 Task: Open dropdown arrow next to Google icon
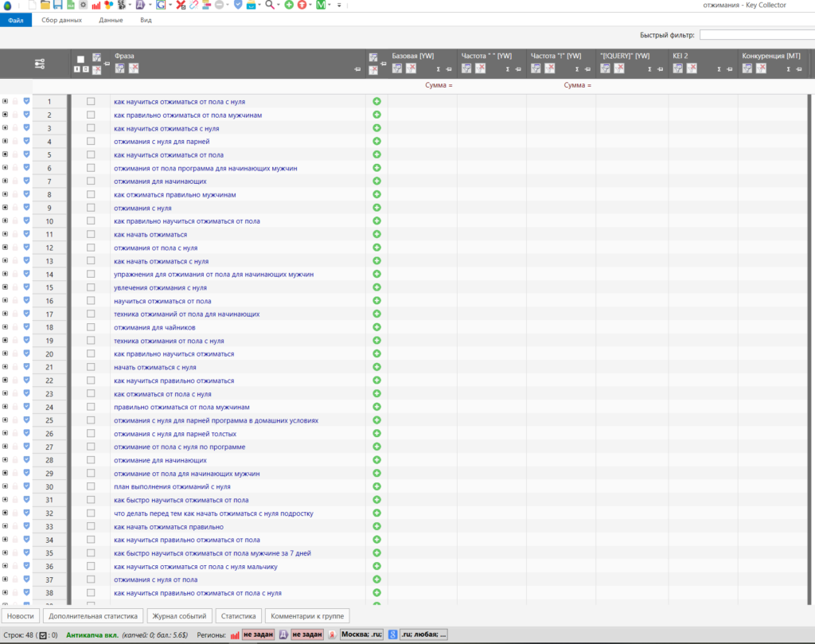click(170, 6)
